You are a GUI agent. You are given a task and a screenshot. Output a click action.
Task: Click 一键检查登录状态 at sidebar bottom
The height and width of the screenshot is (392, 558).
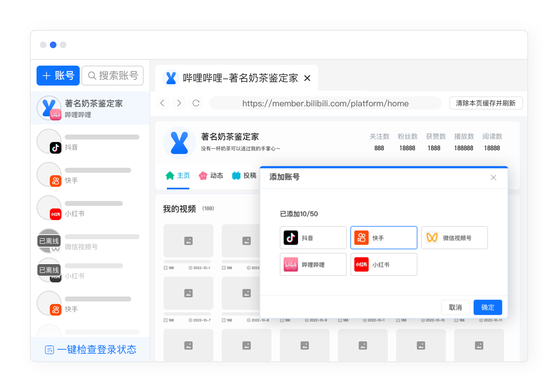click(x=90, y=350)
